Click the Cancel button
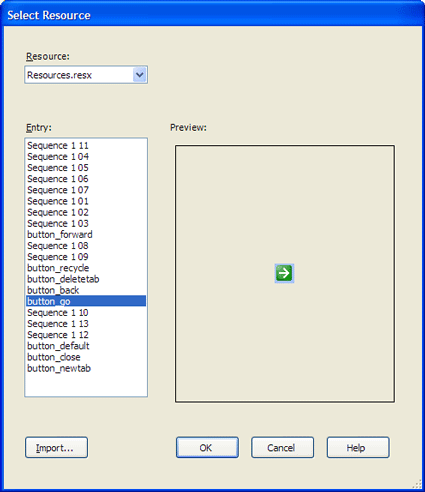The image size is (425, 492). point(282,447)
